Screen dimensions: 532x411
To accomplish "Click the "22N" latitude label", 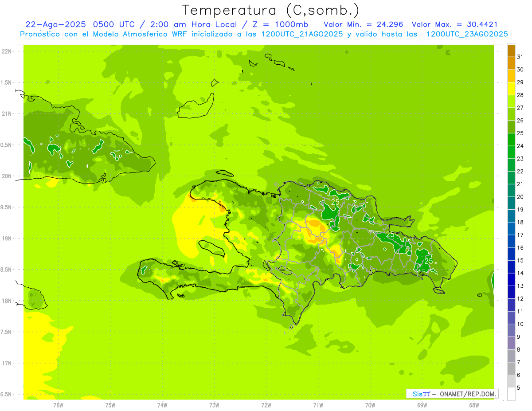I will [x=7, y=51].
